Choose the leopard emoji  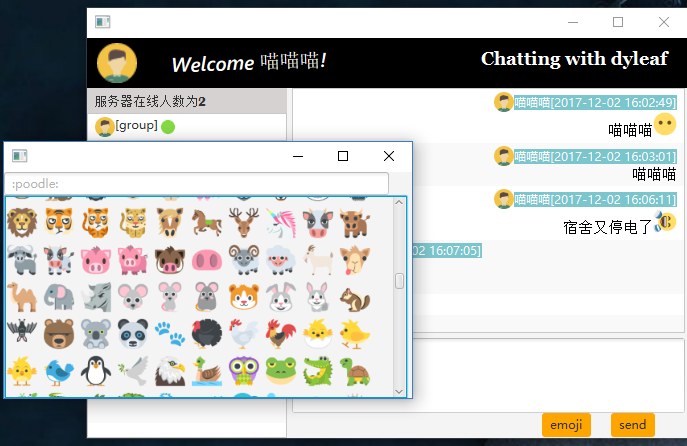tap(133, 223)
